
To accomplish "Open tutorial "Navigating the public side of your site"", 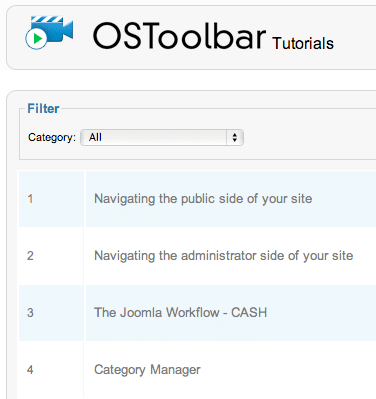I will click(203, 199).
